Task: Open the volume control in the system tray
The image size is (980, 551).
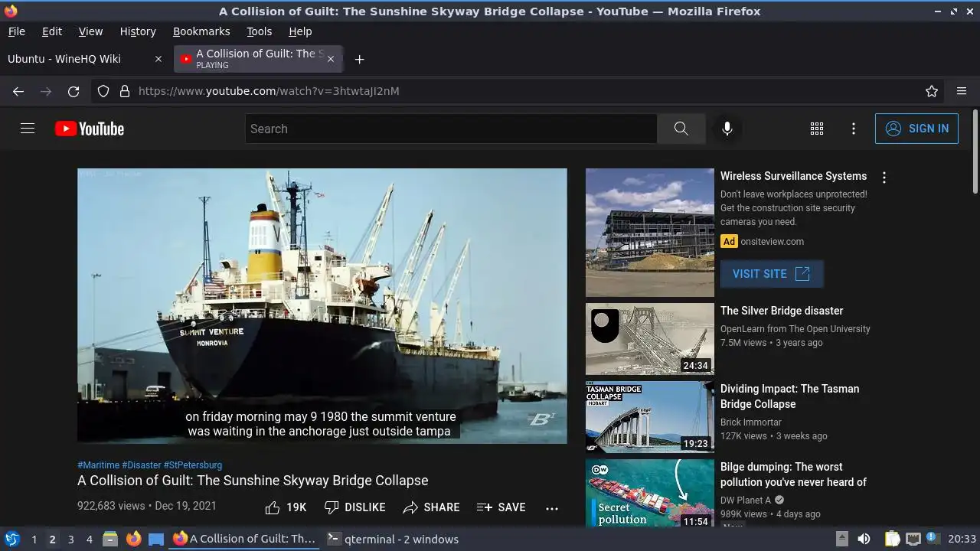Action: click(x=864, y=539)
